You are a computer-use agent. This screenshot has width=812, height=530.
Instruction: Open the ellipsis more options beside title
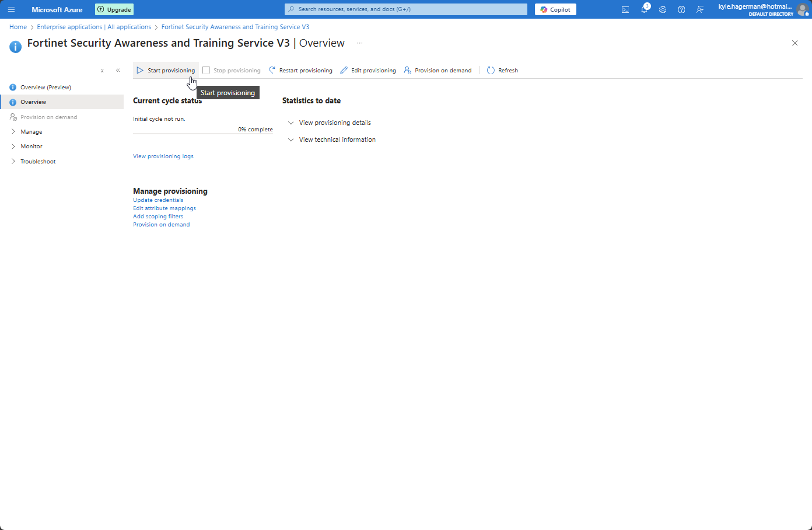click(360, 43)
